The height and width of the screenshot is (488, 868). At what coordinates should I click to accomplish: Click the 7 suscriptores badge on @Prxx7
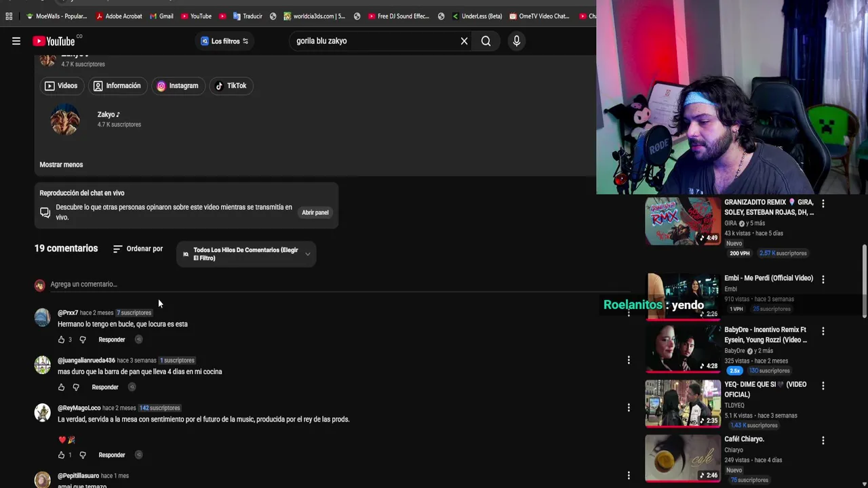click(134, 313)
